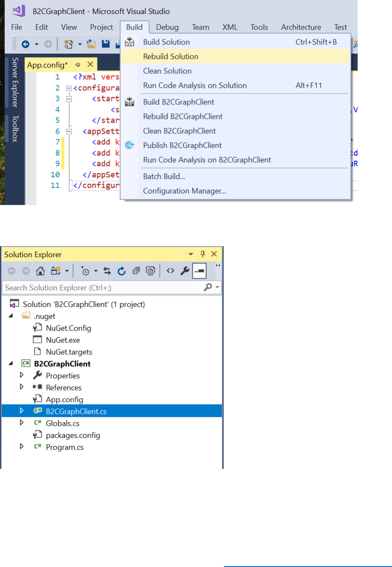Image resolution: width=392 pixels, height=567 pixels.
Task: Open the New Project dropdown arrow
Action: click(80, 44)
